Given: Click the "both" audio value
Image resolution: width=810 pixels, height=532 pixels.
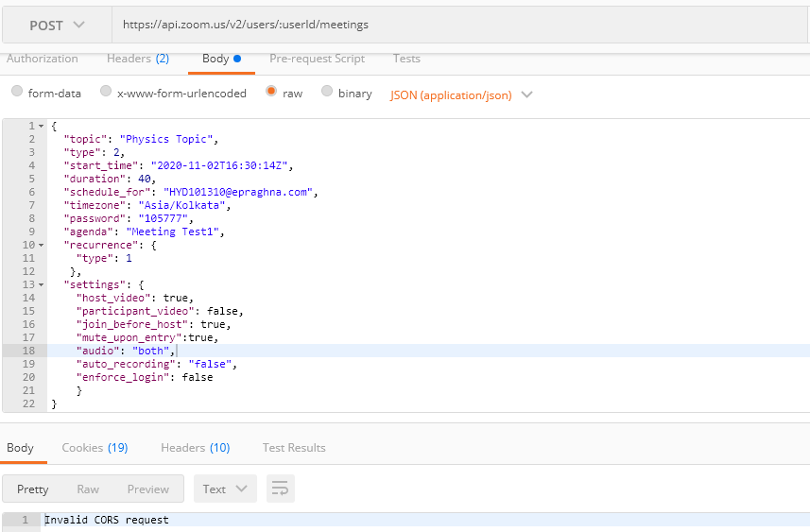Looking at the screenshot, I should tap(151, 351).
